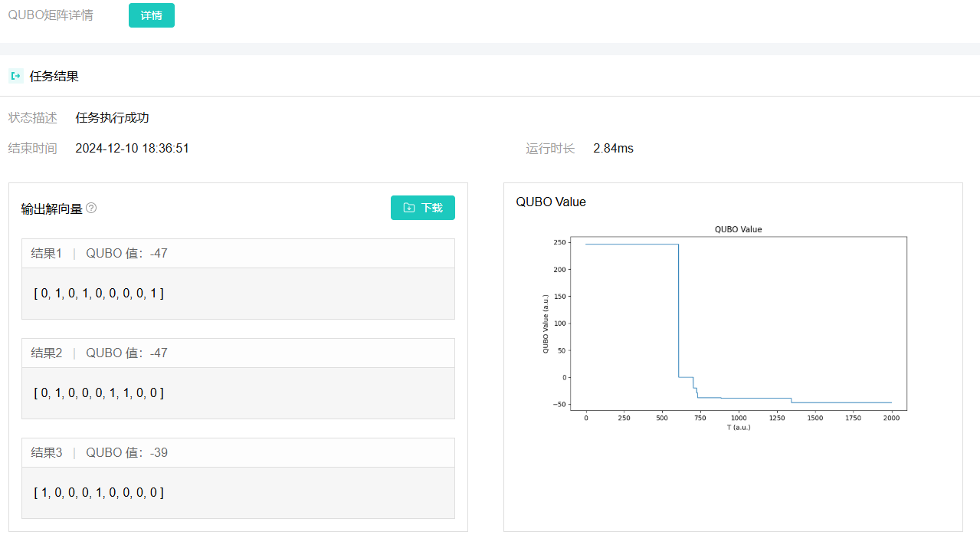Click the QUBO Value panel heading

[x=551, y=202]
